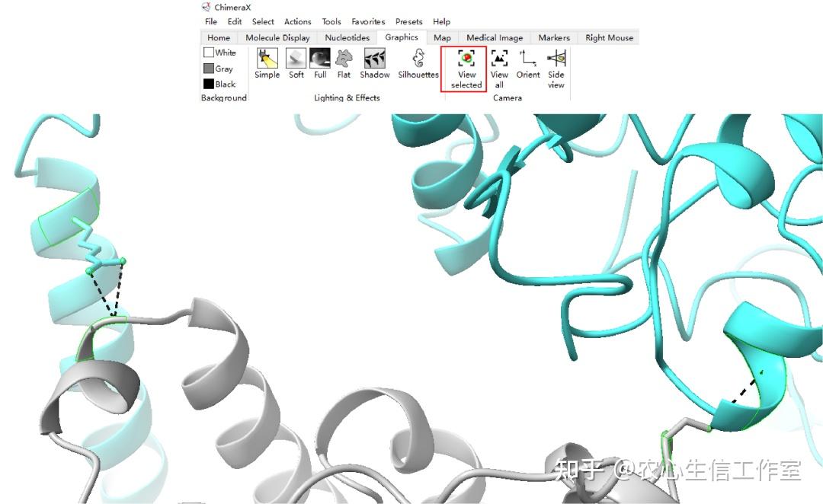The height and width of the screenshot is (504, 823).
Task: Open the Side view tool
Action: (556, 69)
